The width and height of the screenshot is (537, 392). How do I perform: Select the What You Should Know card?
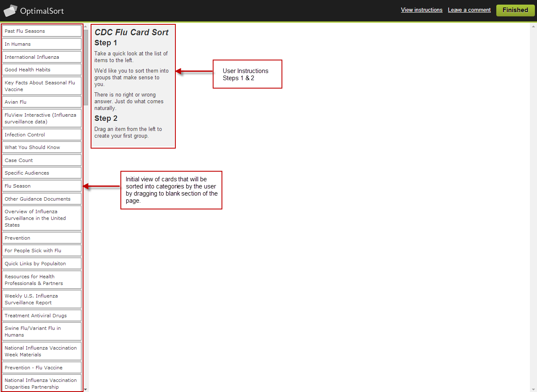42,147
